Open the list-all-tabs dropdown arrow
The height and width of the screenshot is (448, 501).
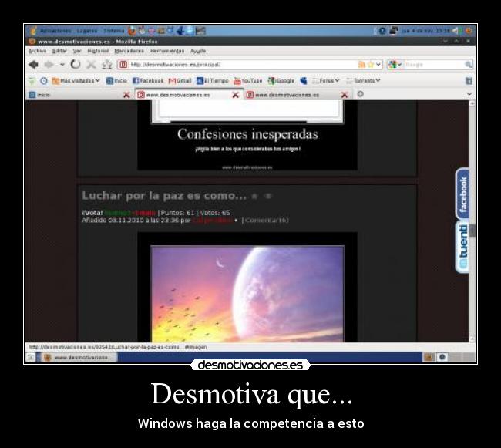(x=469, y=94)
